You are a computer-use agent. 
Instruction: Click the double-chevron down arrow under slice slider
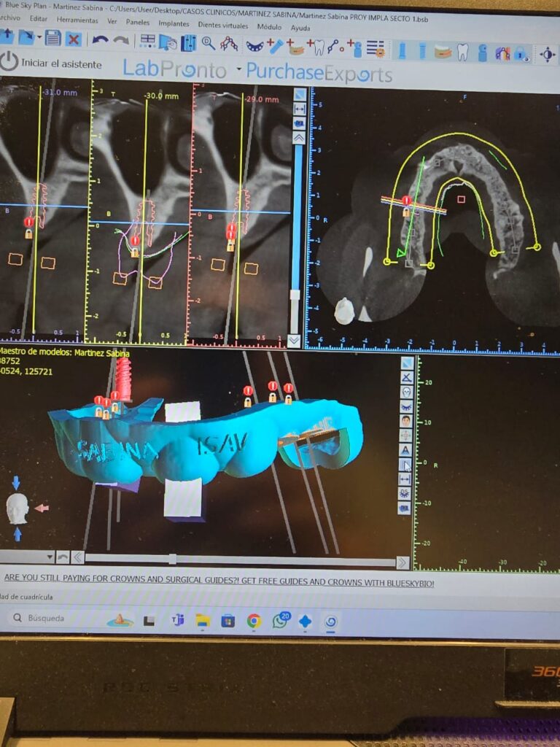[294, 340]
